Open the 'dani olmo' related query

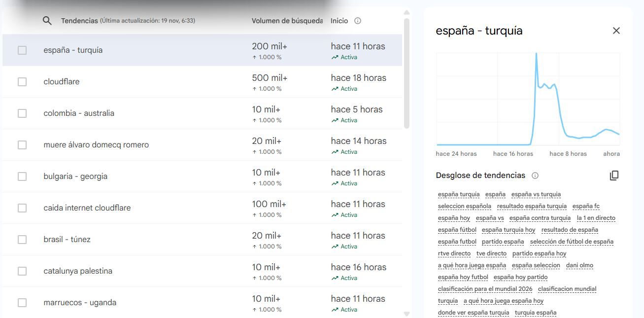click(579, 265)
